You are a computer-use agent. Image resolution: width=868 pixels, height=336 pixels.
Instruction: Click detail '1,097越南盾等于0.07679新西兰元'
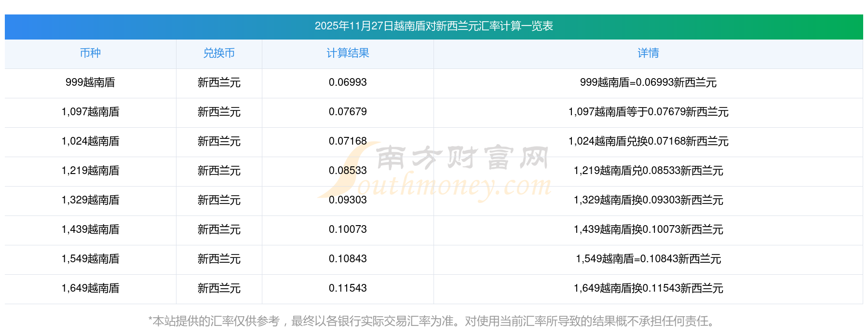click(648, 112)
